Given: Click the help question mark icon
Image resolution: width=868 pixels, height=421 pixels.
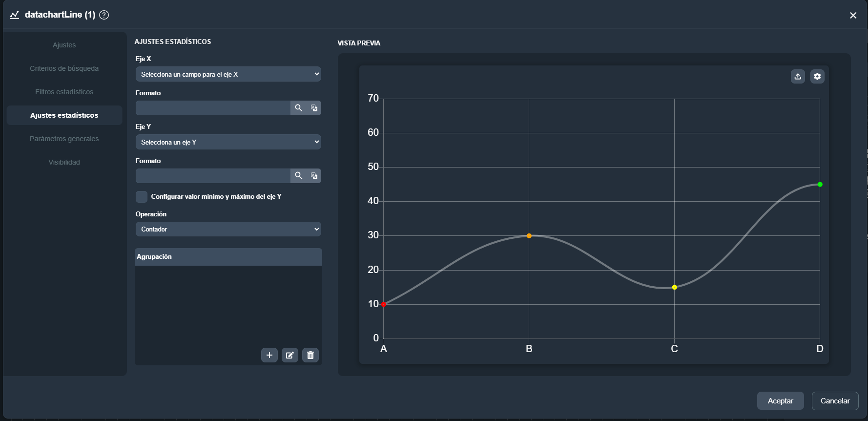Looking at the screenshot, I should pyautogui.click(x=104, y=15).
